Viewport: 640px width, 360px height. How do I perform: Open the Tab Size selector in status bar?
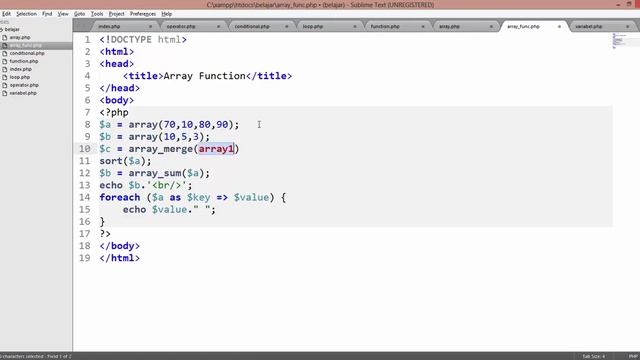(594, 357)
